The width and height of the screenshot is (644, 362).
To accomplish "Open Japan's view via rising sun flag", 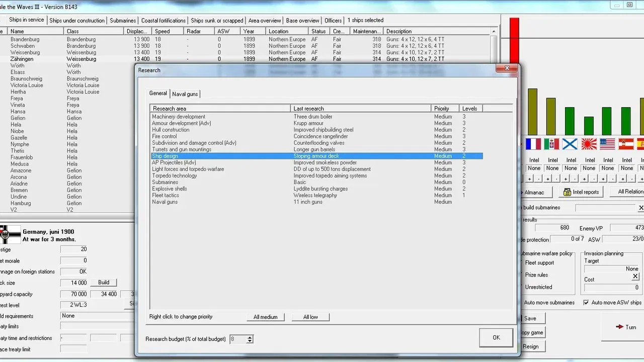I will [589, 144].
